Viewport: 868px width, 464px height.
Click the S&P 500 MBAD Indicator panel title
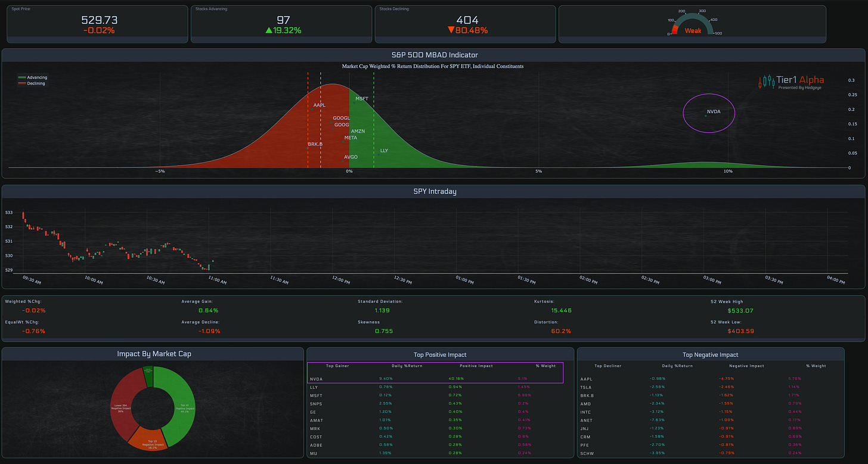click(433, 55)
